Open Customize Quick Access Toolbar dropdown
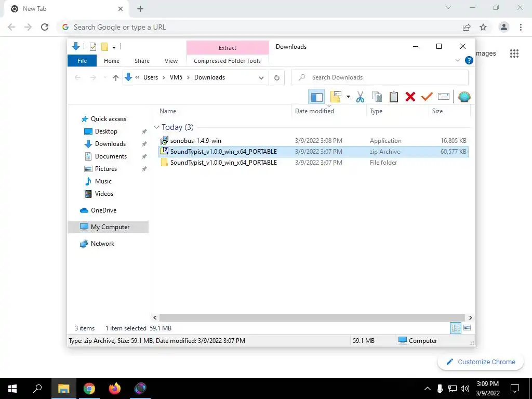532x399 pixels. point(114,47)
